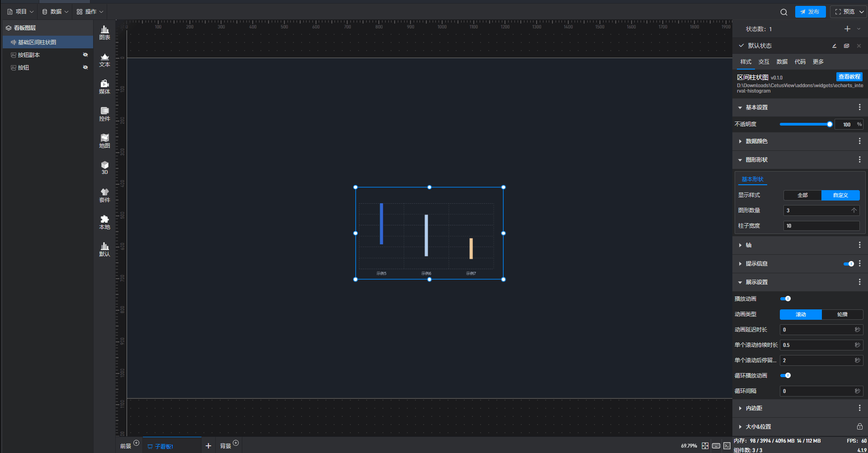Toggle visibility of 按钮 layer
Image resolution: width=868 pixels, height=453 pixels.
tap(85, 67)
